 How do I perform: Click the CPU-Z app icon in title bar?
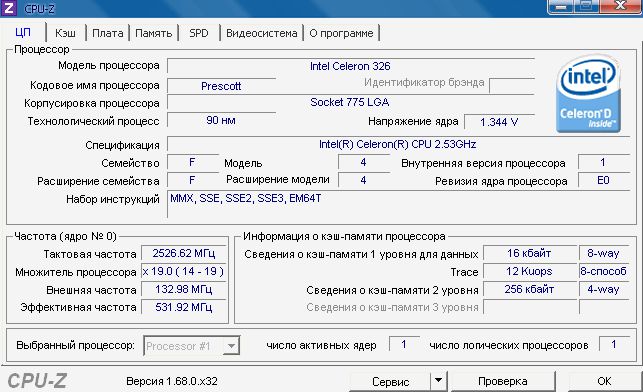pos(9,8)
